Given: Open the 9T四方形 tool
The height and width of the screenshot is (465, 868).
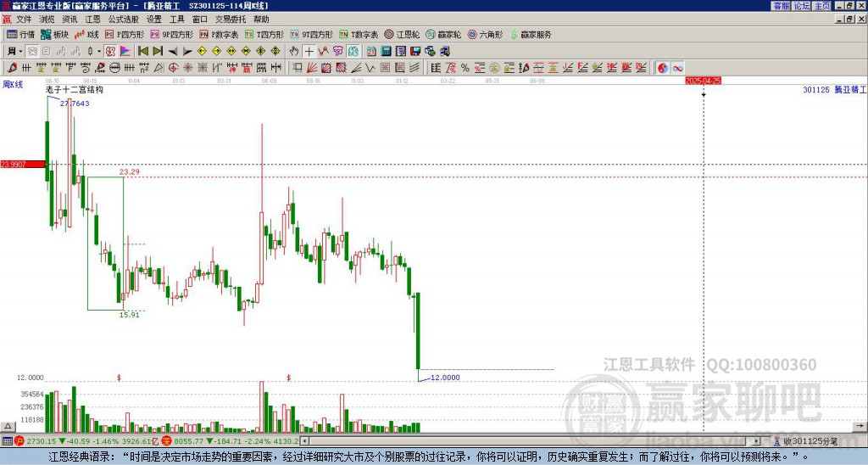Looking at the screenshot, I should coord(311,34).
